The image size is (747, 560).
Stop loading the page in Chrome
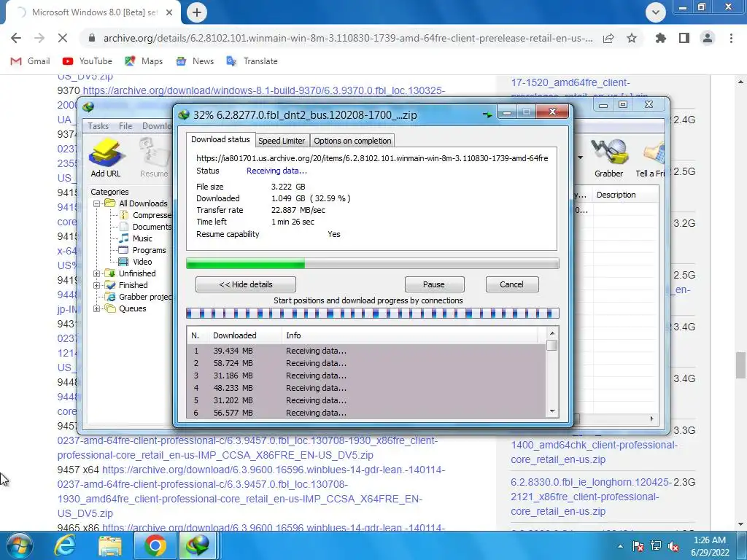[63, 38]
